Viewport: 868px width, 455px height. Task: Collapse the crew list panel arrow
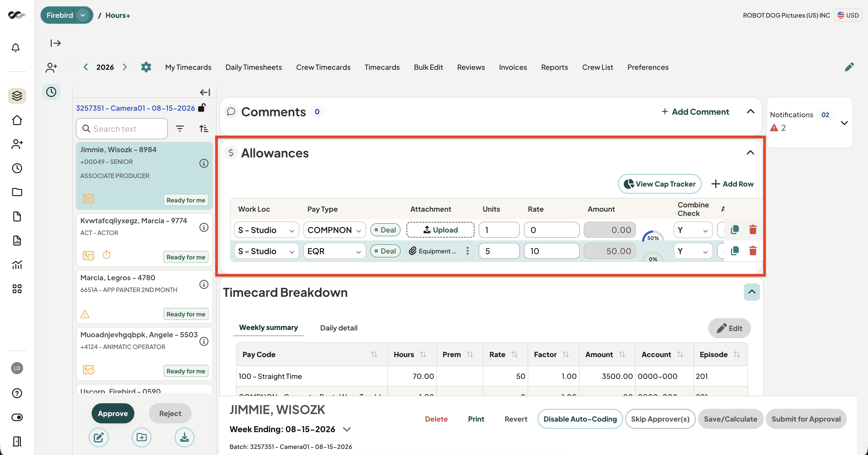coord(205,92)
